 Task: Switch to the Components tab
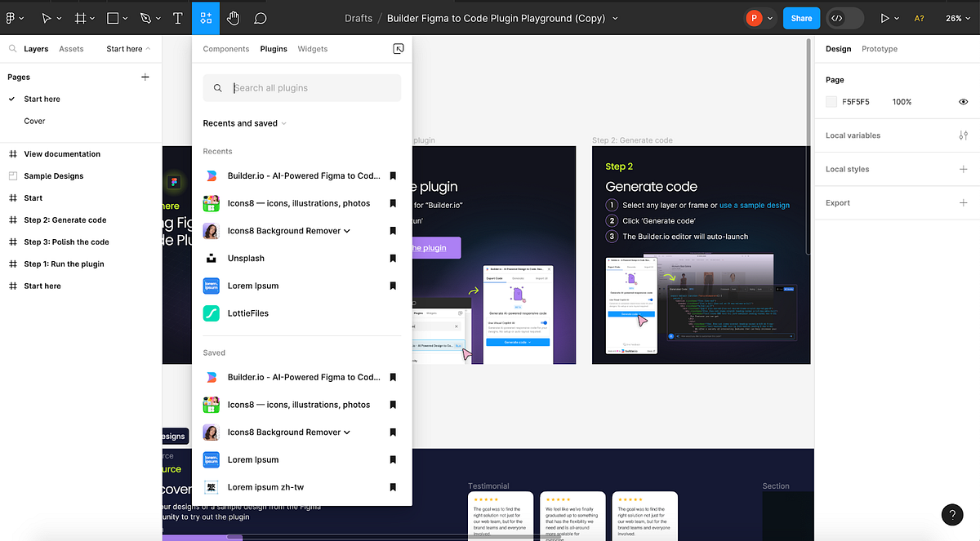point(226,49)
